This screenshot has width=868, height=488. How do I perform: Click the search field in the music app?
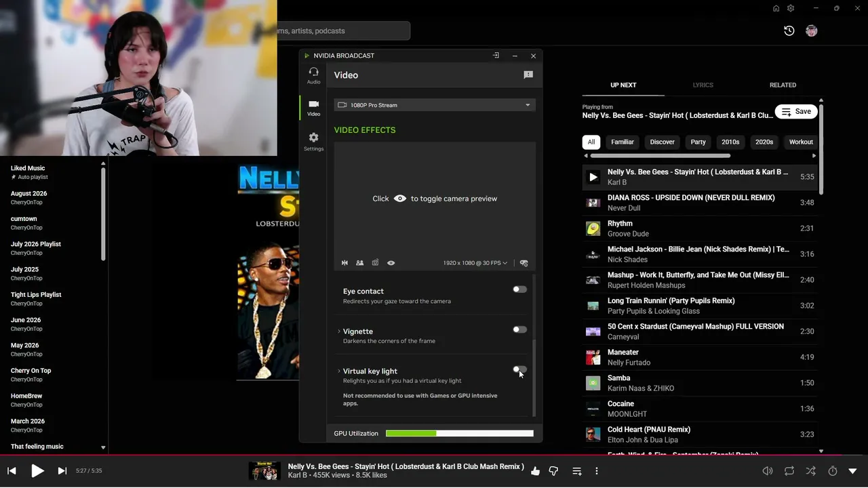(343, 31)
